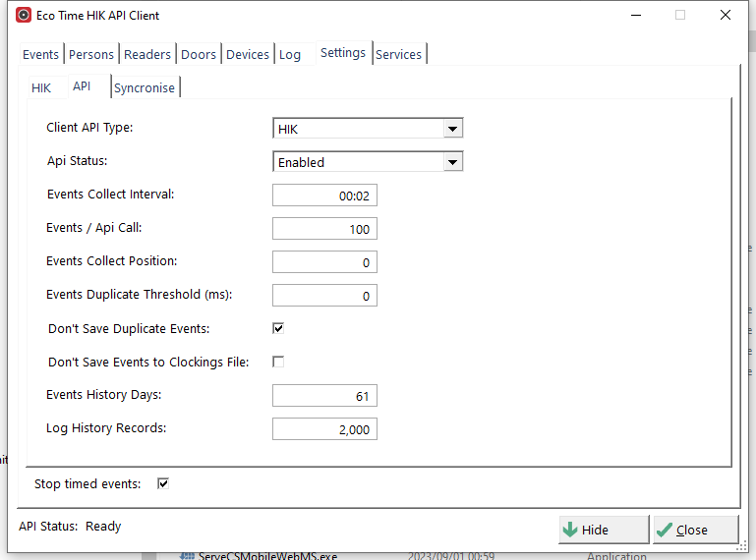Click the Events Collect Position field
Screen dimensions: 756x560
(x=324, y=262)
